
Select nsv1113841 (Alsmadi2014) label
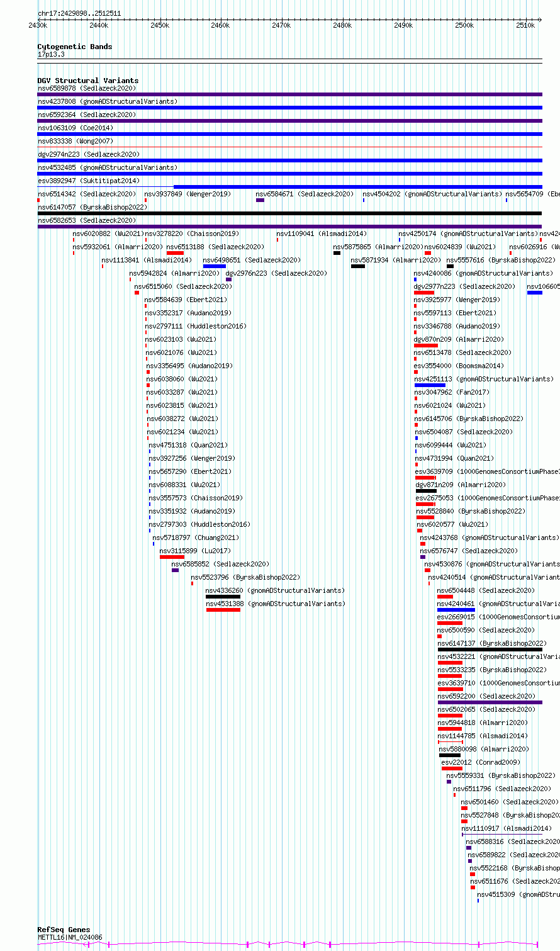[x=147, y=260]
